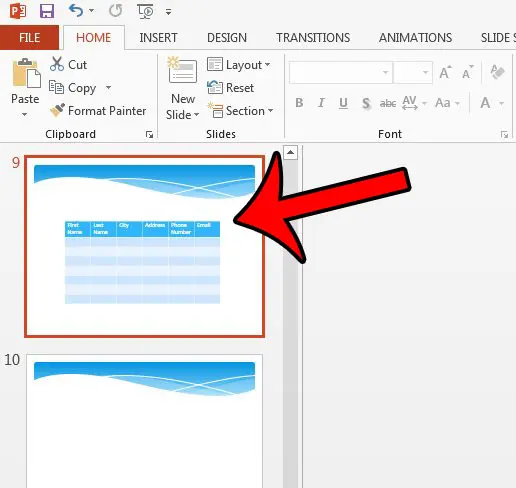Select the partially visible SLIDE SHOW tab

click(x=498, y=37)
